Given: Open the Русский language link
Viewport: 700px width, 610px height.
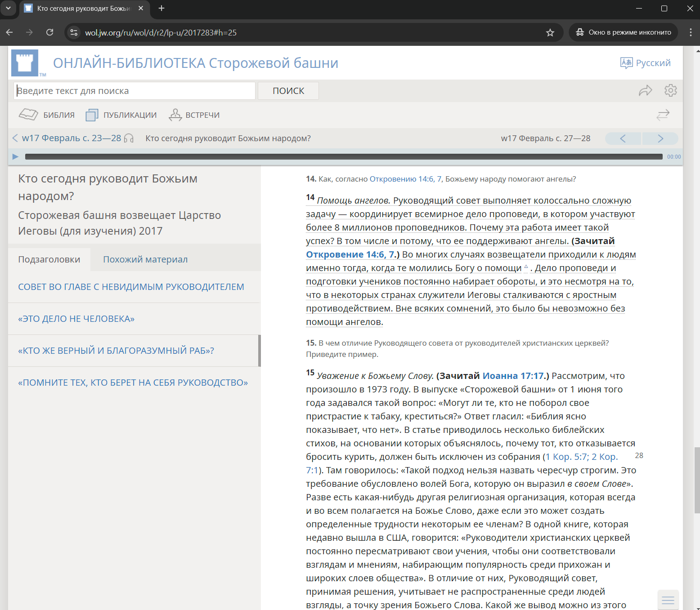Looking at the screenshot, I should pos(653,63).
